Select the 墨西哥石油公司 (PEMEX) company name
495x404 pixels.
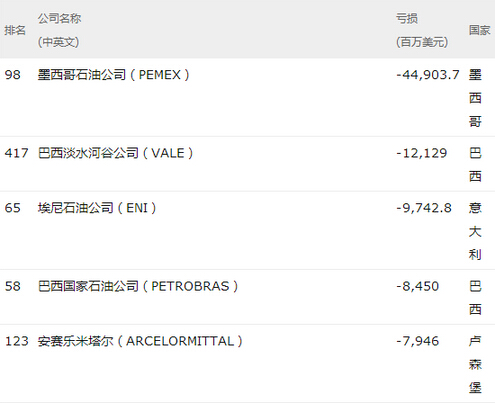(113, 75)
